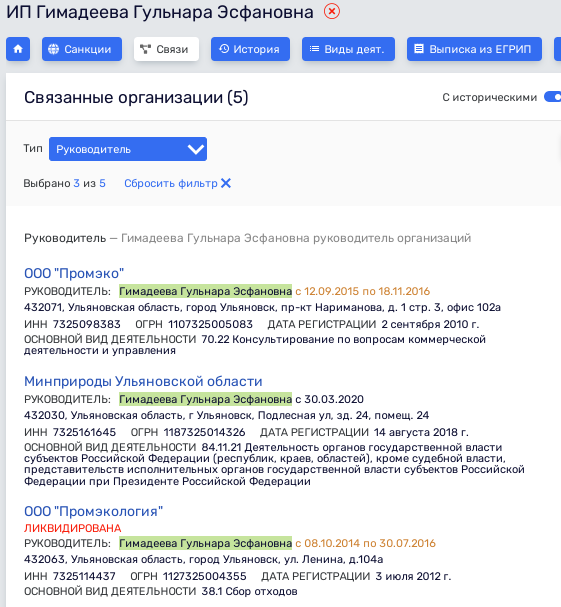561x607 pixels.
Task: Click the network icon on Связи tab
Action: coord(145,49)
